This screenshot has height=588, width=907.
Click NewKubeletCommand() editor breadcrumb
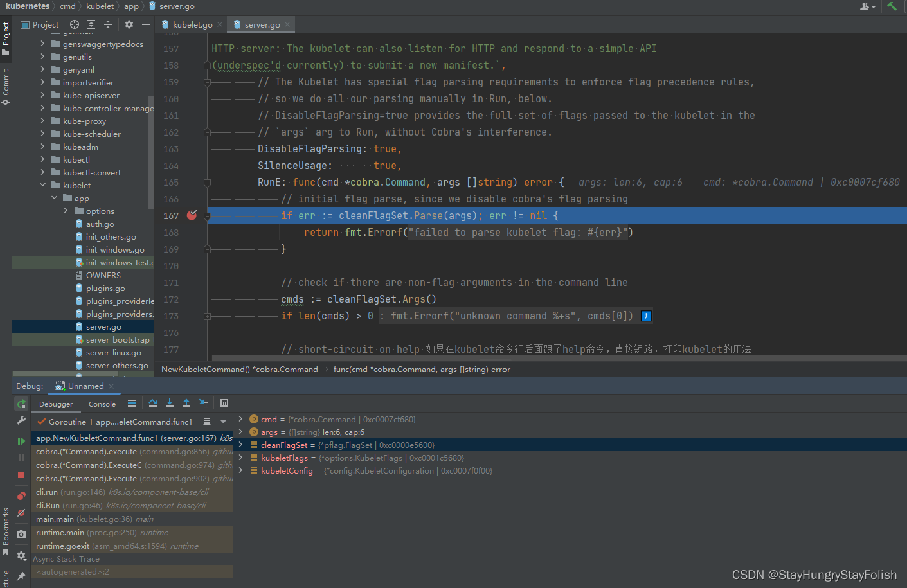(x=239, y=369)
